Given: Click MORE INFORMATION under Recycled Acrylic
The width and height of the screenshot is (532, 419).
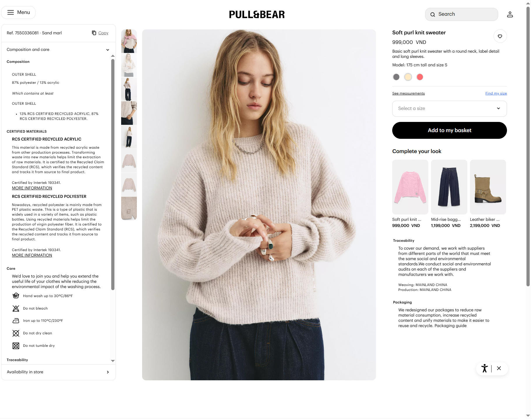Looking at the screenshot, I should (32, 188).
